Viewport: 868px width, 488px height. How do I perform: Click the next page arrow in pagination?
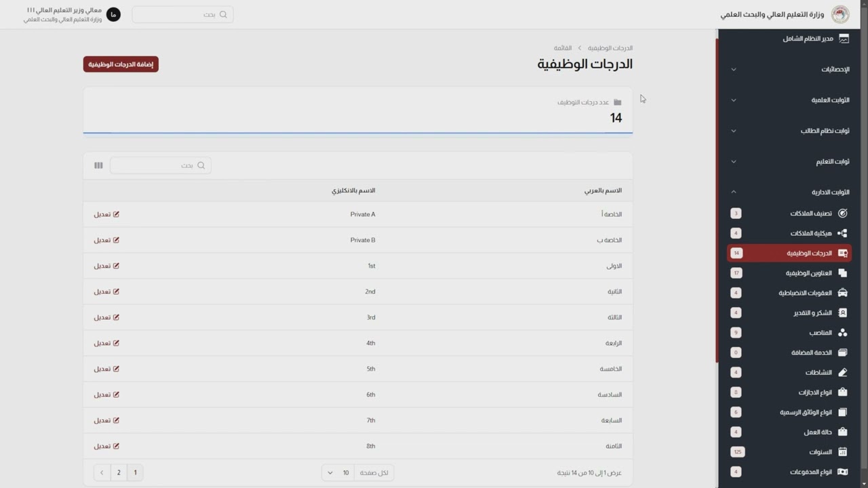[x=102, y=472]
